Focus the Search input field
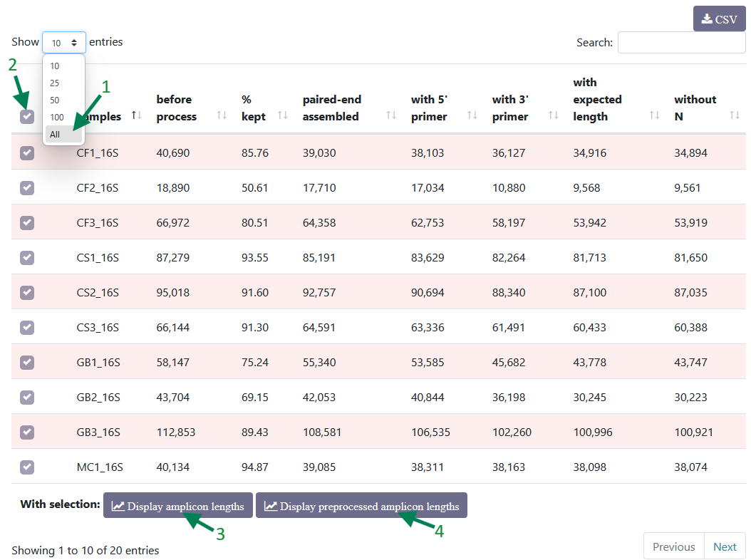 coord(682,43)
